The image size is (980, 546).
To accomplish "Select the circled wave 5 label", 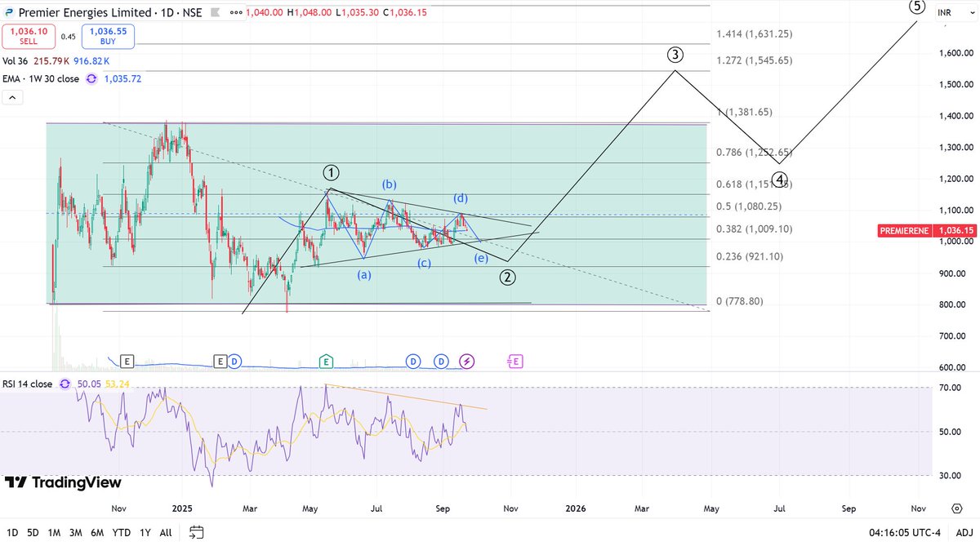I will 917,7.
